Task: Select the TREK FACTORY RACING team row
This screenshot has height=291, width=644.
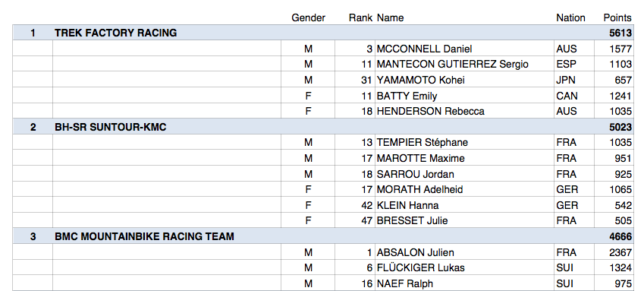Action: click(323, 33)
